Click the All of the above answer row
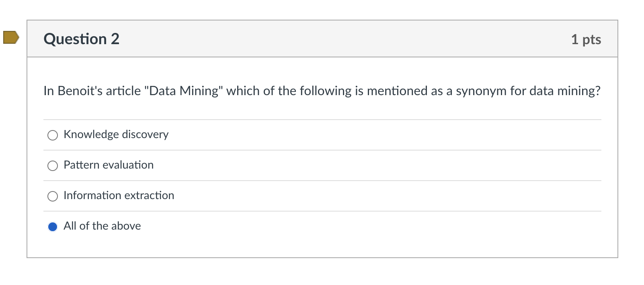644x285 pixels. point(322,226)
